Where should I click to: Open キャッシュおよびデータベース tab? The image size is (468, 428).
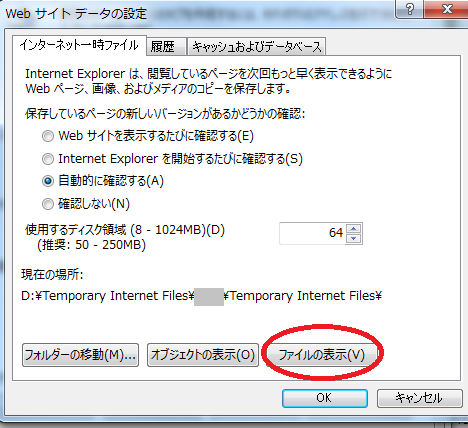pos(257,47)
